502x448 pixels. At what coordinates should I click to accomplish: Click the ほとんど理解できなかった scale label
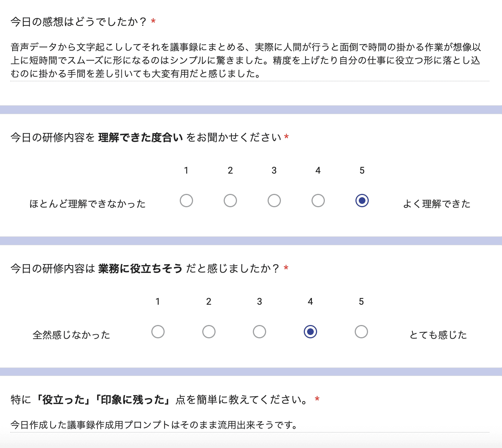click(x=87, y=203)
